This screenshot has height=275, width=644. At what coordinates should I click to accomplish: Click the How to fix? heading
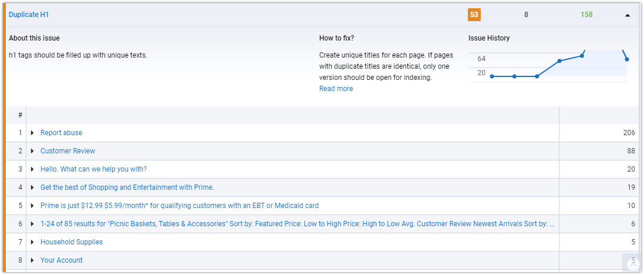[337, 38]
